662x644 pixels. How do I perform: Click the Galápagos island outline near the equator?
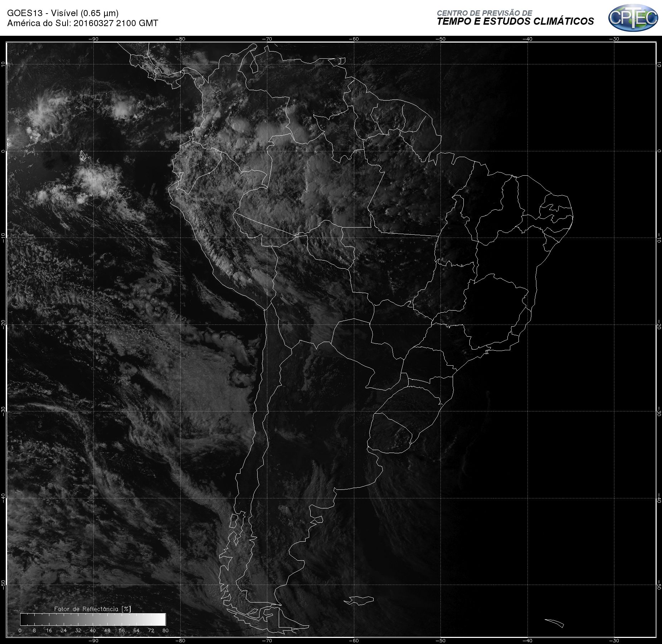(83, 155)
